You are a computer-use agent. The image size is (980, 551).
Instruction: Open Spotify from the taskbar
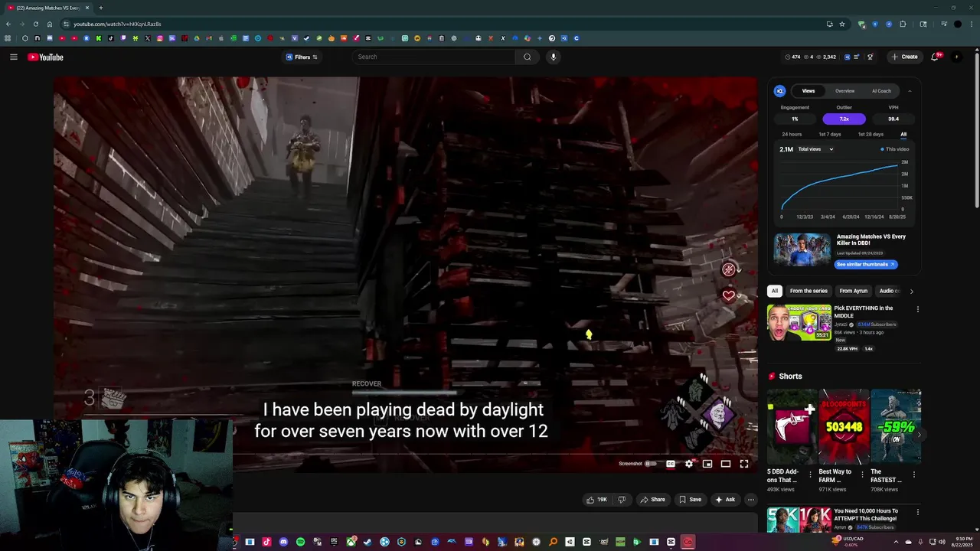(x=300, y=542)
